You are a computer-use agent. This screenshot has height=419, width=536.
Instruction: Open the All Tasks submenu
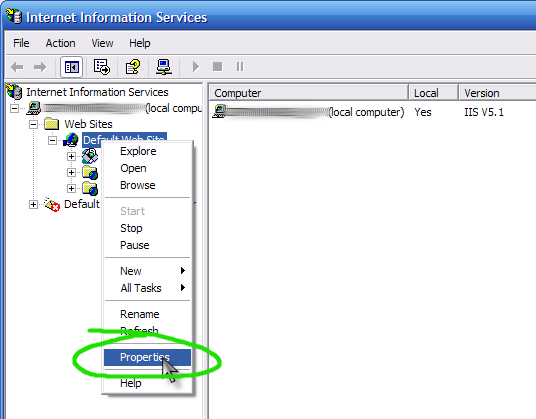pos(147,288)
